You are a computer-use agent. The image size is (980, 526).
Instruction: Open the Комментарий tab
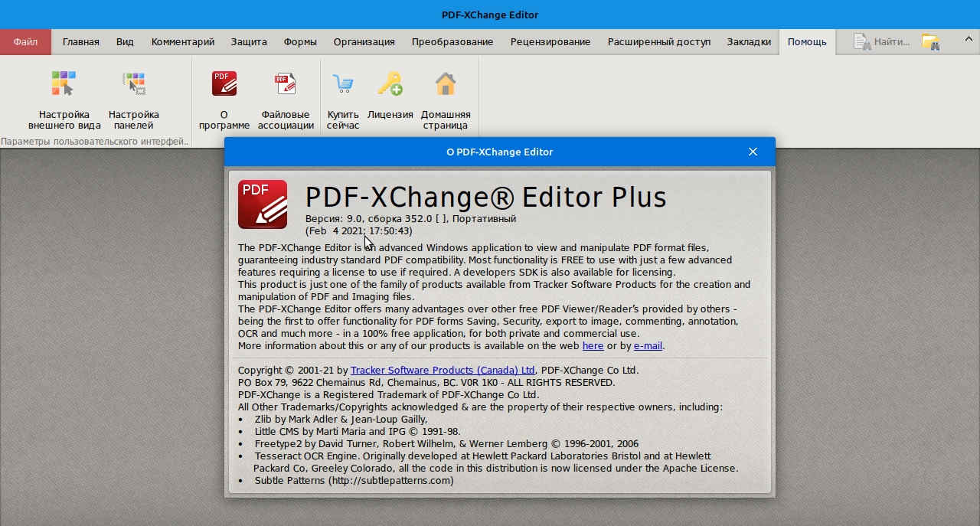[x=183, y=42]
